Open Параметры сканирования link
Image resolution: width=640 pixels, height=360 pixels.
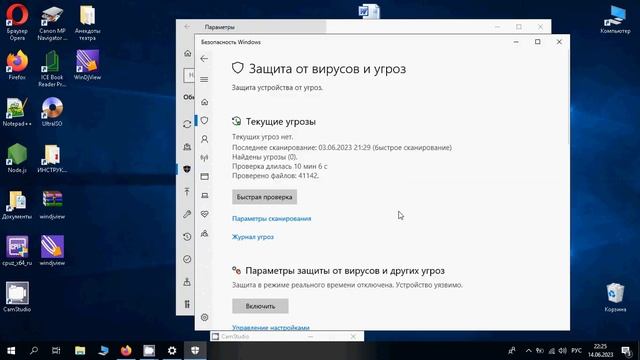tap(271, 219)
